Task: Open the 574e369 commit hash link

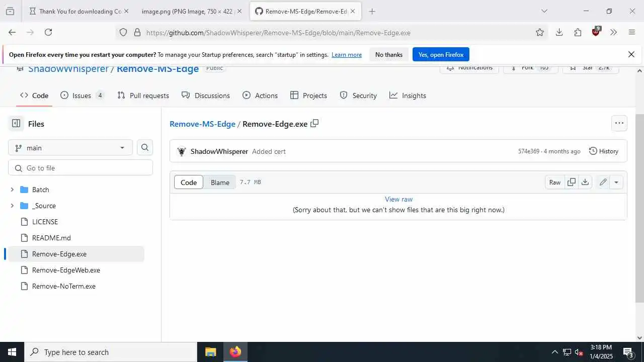Action: pyautogui.click(x=529, y=151)
